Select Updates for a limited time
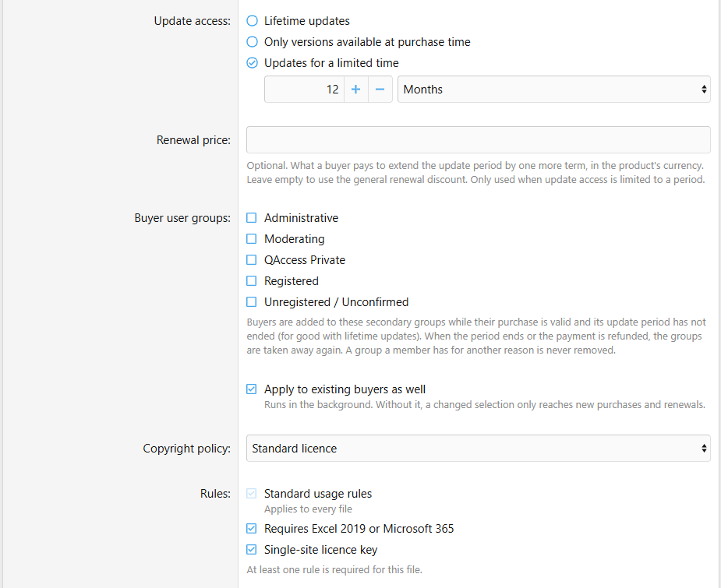The image size is (721, 588). click(x=252, y=63)
